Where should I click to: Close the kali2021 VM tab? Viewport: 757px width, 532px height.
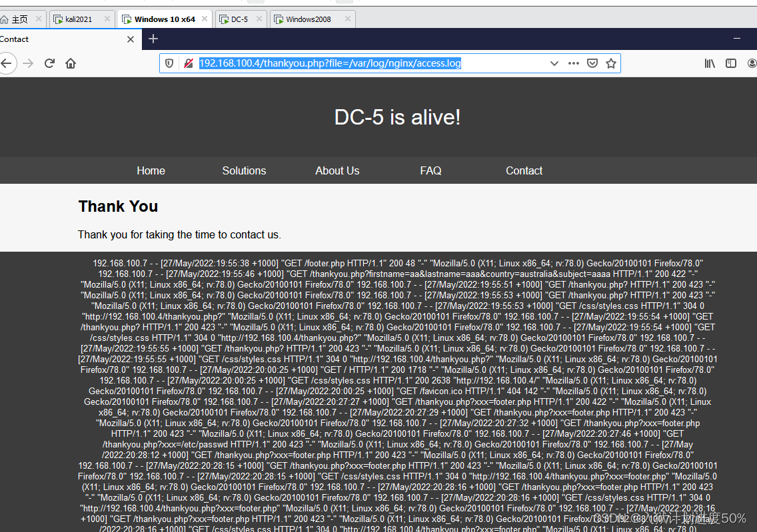tap(107, 19)
